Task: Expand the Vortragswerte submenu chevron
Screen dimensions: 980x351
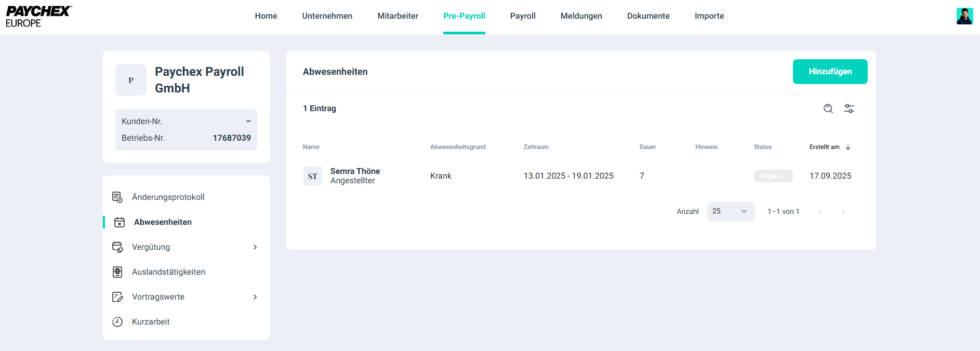Action: pos(255,297)
